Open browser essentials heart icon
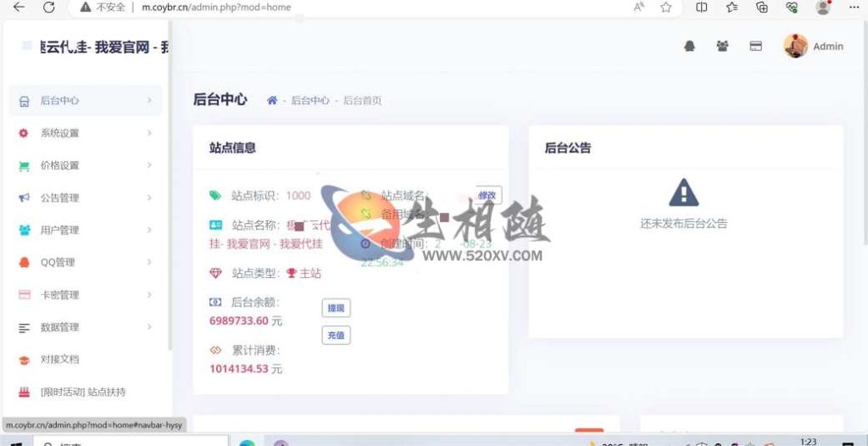Viewport: 868px width, 446px height. pyautogui.click(x=793, y=7)
